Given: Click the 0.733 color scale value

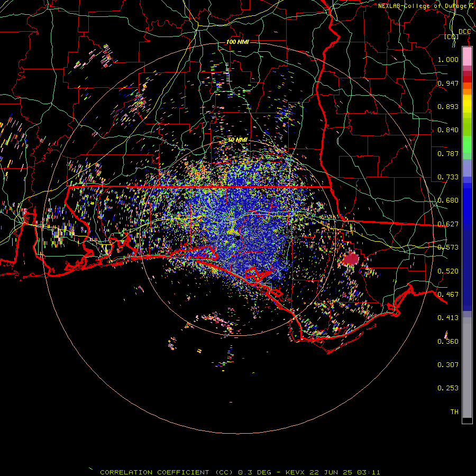Looking at the screenshot, I should pos(448,177).
